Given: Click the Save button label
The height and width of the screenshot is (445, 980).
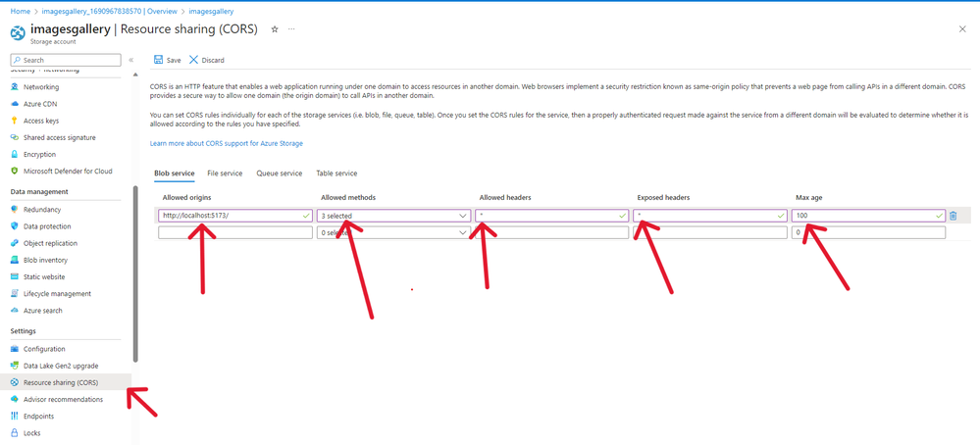Looking at the screenshot, I should coord(174,61).
